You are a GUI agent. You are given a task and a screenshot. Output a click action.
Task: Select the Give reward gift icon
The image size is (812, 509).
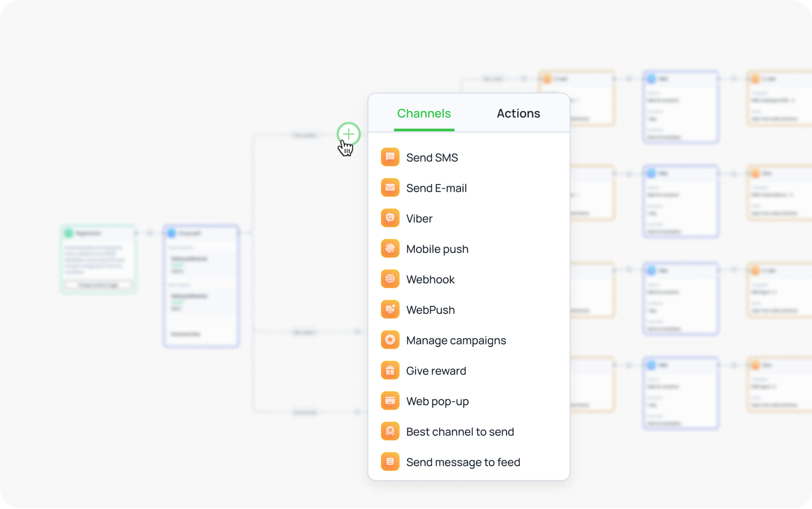tap(390, 370)
